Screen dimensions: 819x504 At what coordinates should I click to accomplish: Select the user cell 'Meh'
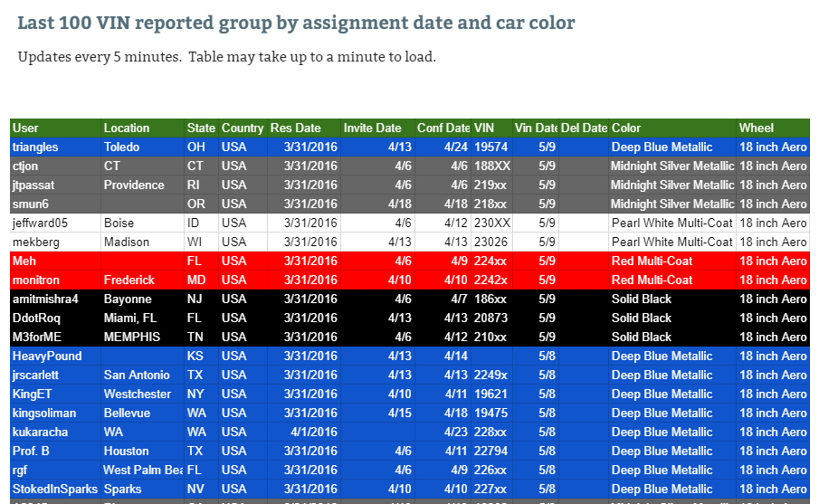coord(55,261)
